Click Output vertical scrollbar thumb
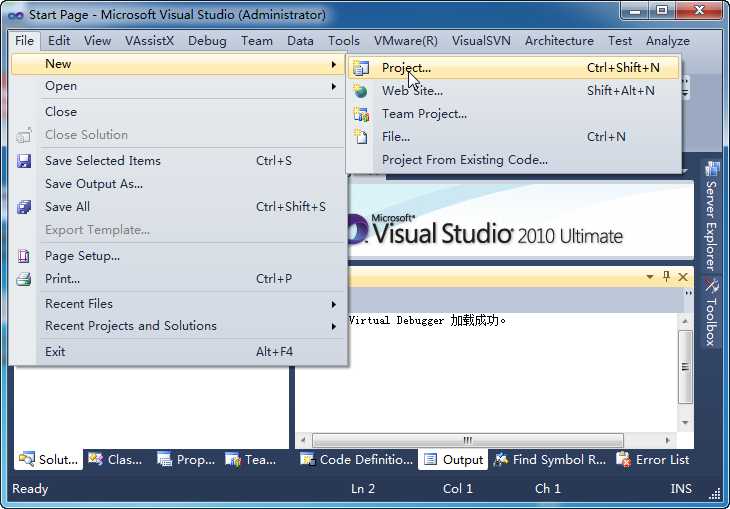The height and width of the screenshot is (509, 730). [x=685, y=367]
